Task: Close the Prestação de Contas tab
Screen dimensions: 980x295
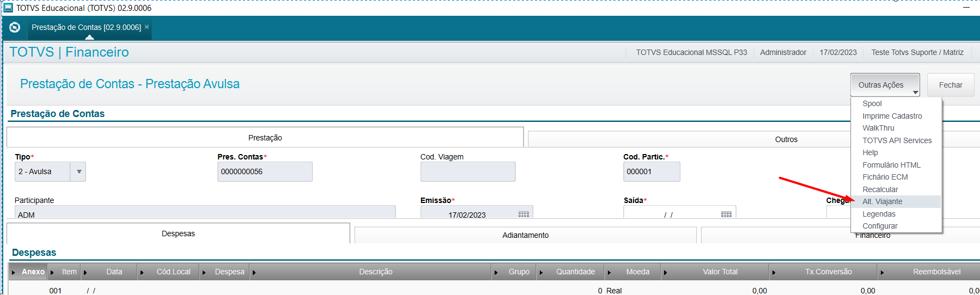Action: (x=147, y=27)
